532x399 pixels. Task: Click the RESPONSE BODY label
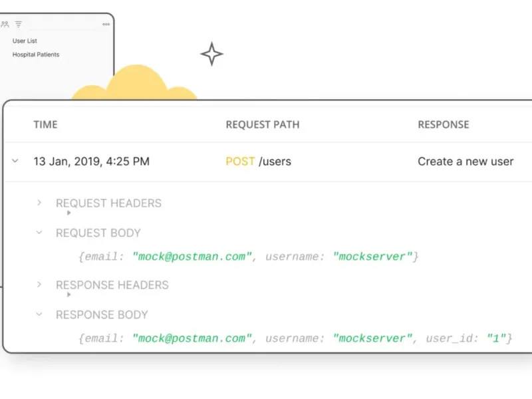point(102,315)
